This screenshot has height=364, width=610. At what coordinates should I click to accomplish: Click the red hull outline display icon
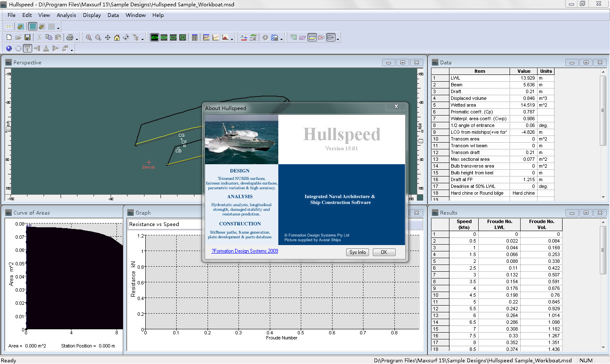pos(322,38)
